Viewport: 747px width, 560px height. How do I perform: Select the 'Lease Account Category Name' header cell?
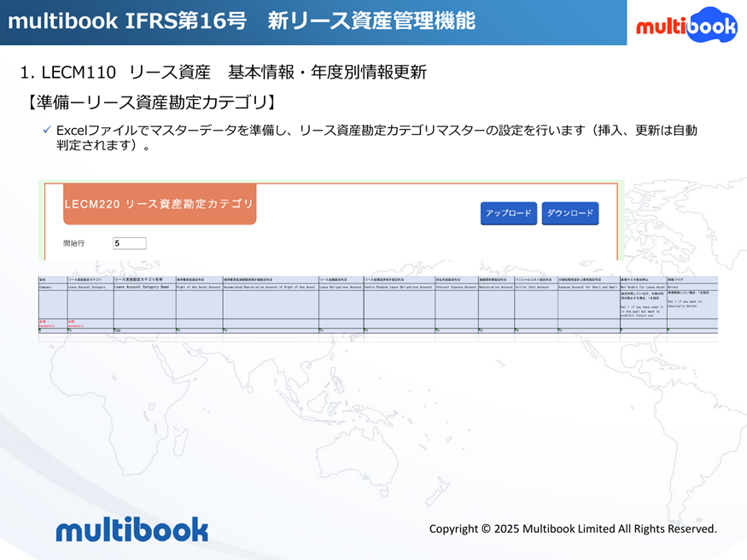click(x=145, y=287)
